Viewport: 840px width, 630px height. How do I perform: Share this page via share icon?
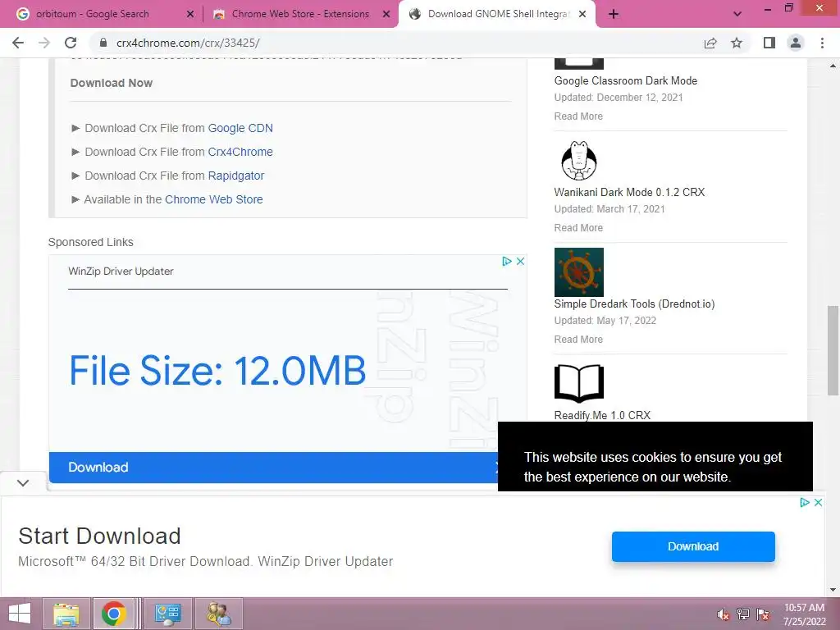[710, 43]
